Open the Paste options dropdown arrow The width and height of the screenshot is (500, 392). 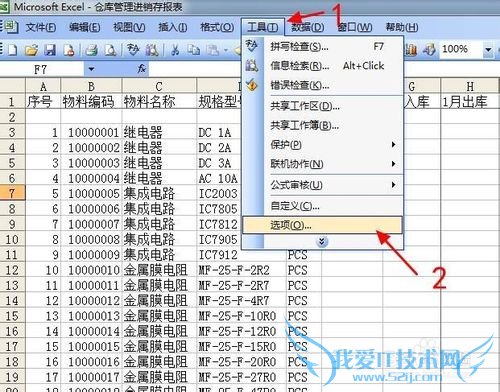[225, 50]
